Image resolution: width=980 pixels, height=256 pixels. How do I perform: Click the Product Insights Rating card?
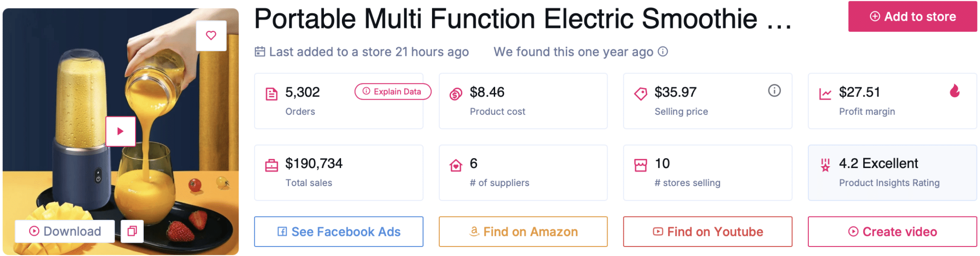pyautogui.click(x=892, y=173)
